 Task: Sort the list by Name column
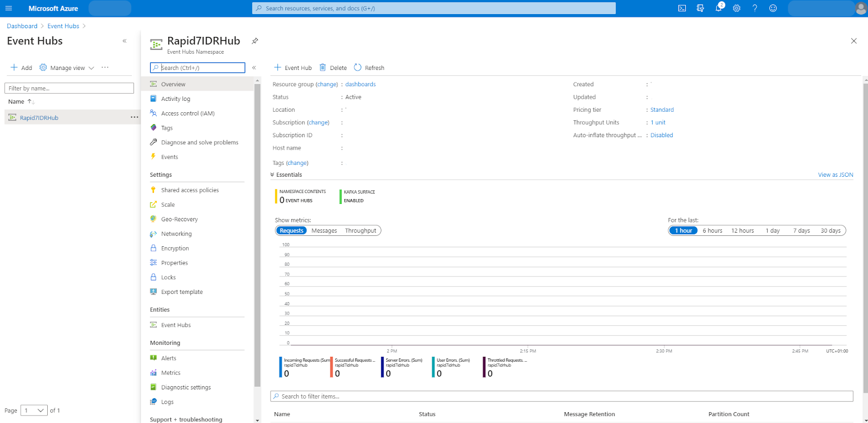coord(21,101)
